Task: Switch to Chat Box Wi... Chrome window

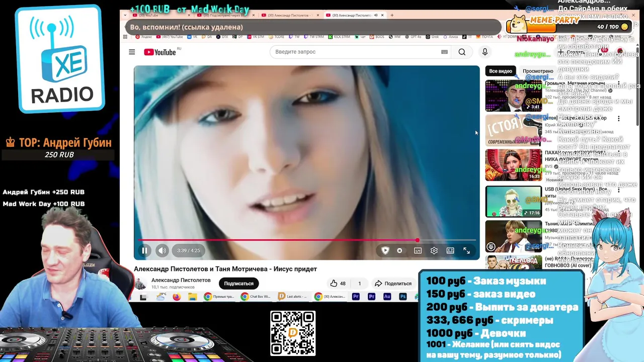Action: 256,297
